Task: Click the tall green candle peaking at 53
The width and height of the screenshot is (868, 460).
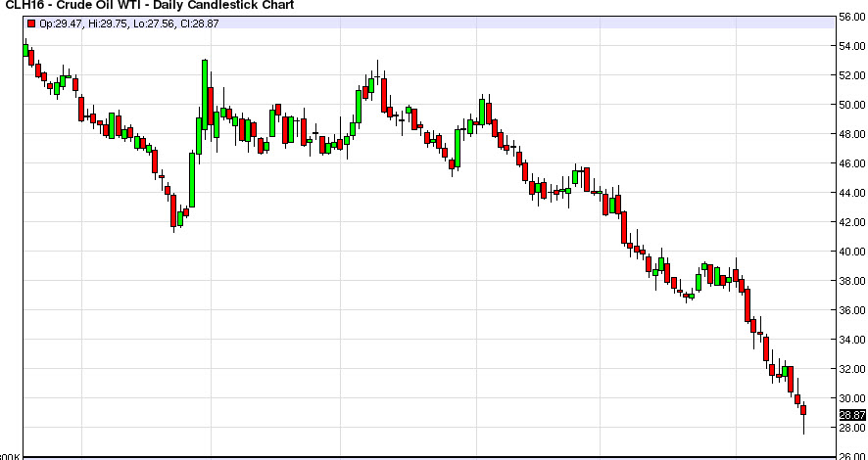Action: point(205,95)
